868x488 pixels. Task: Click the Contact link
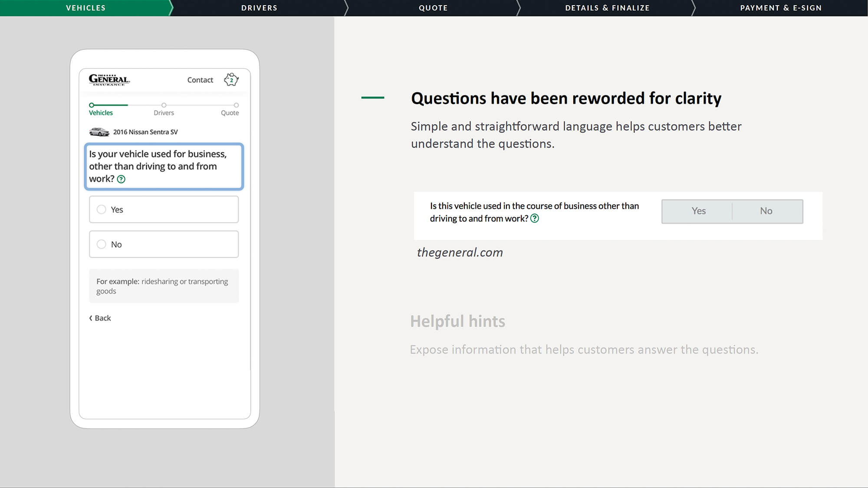point(200,80)
